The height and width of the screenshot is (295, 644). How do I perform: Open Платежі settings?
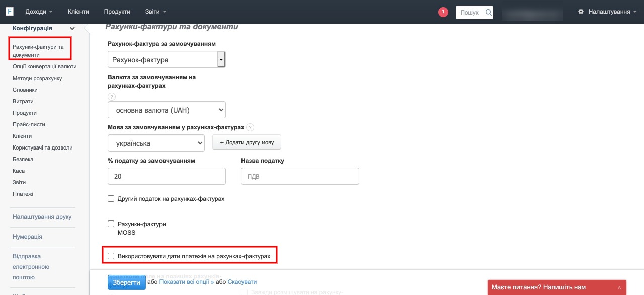point(23,194)
